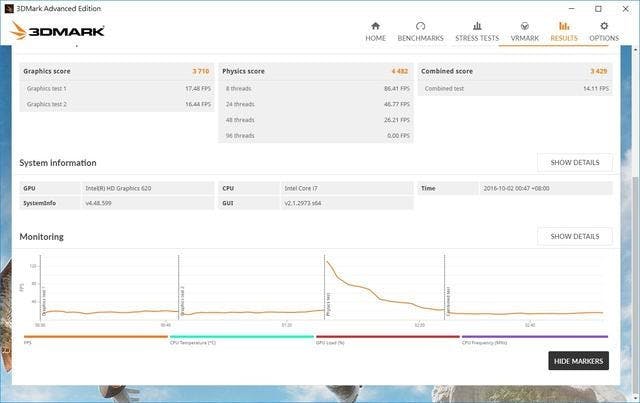The width and height of the screenshot is (640, 403).
Task: Open the Results tab
Action: pyautogui.click(x=564, y=31)
